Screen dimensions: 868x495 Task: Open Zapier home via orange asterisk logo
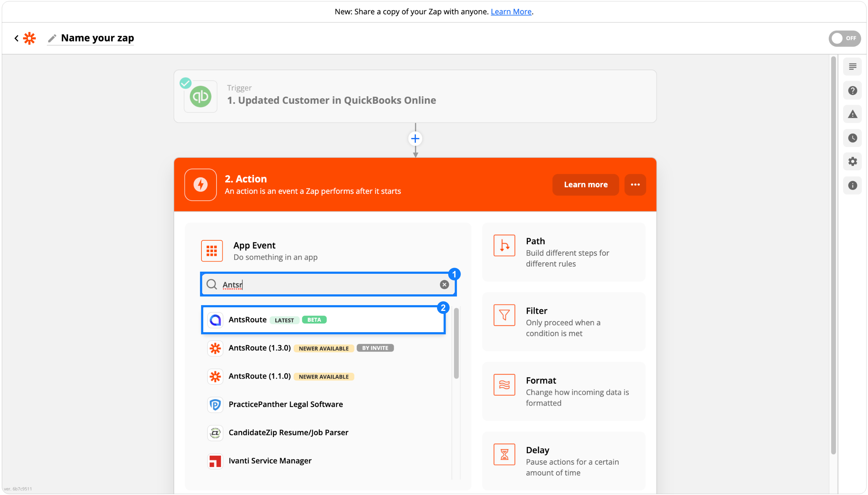click(x=30, y=38)
